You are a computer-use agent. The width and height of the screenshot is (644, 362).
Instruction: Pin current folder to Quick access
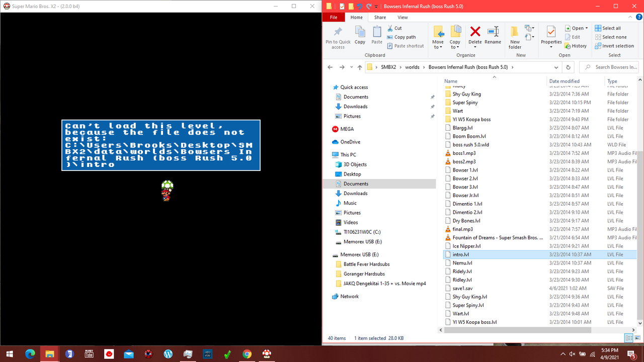(x=337, y=37)
